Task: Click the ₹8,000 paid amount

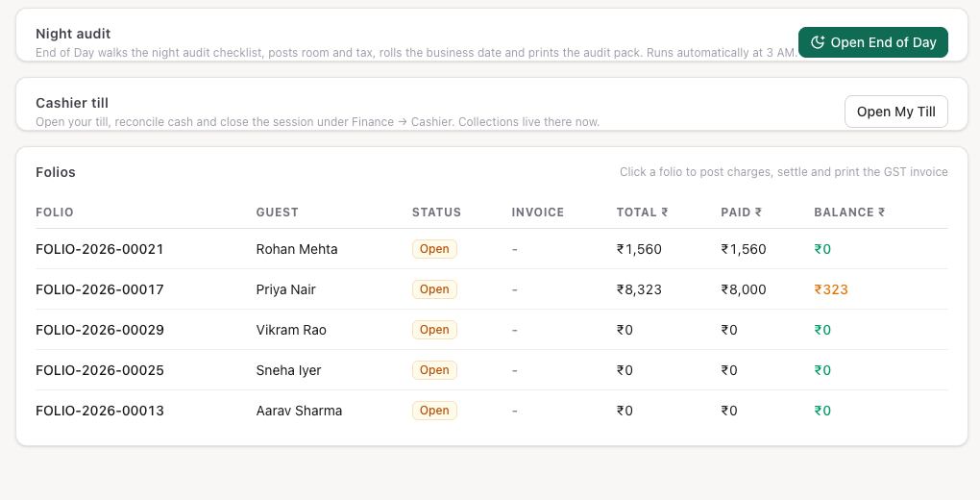Action: pyautogui.click(x=744, y=289)
